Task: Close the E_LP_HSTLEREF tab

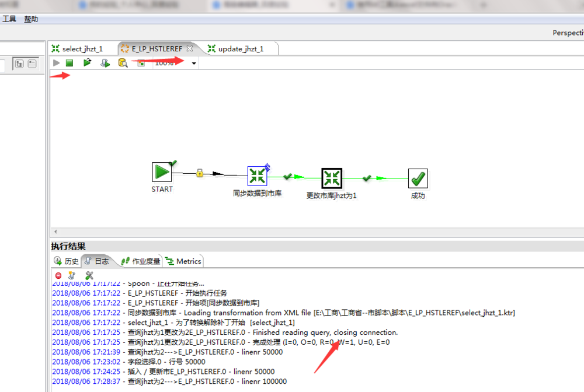Action: [190, 48]
